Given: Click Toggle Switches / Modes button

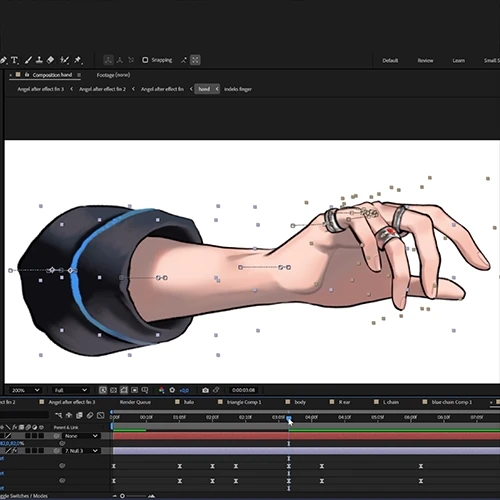Looking at the screenshot, I should click(x=24, y=496).
